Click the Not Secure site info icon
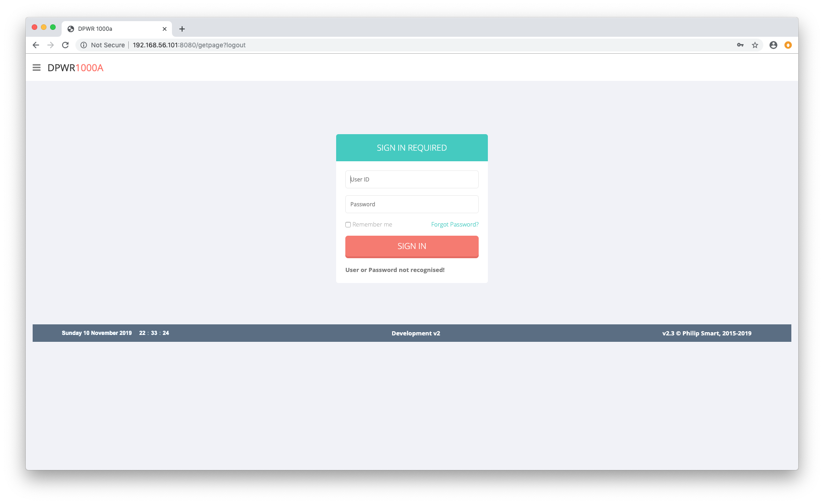 tap(84, 45)
